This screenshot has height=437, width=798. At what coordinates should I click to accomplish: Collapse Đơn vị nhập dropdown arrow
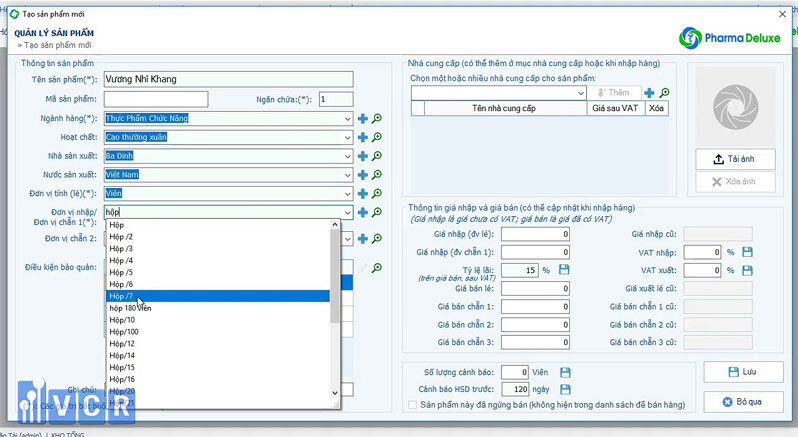click(348, 213)
